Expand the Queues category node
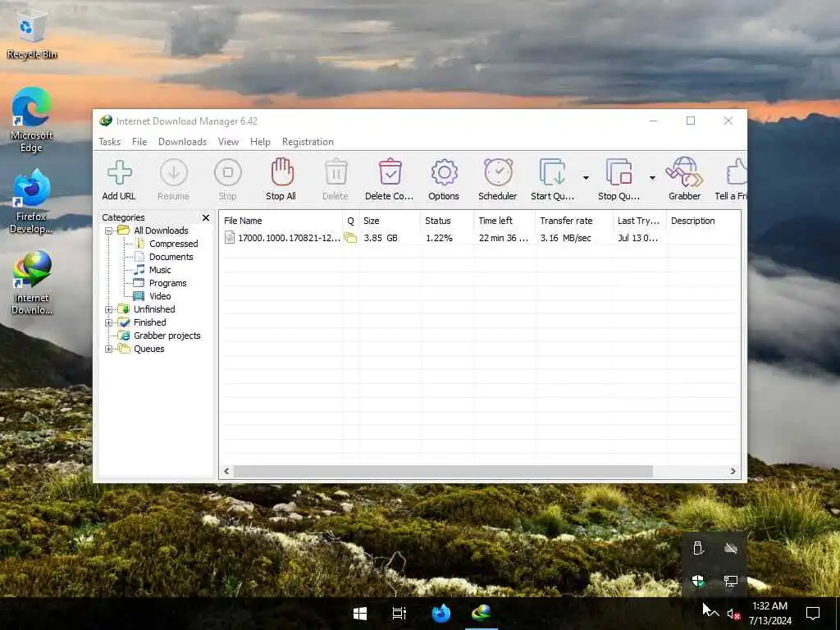 coord(109,349)
